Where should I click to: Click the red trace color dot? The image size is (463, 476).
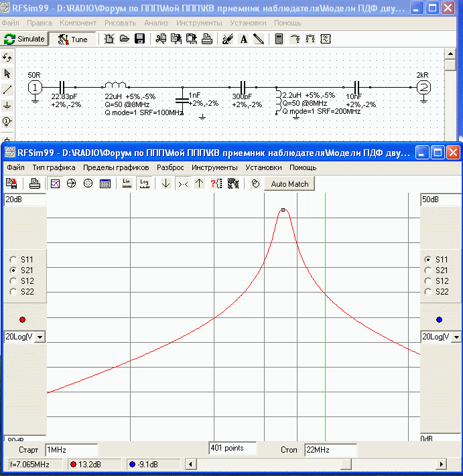tap(22, 319)
